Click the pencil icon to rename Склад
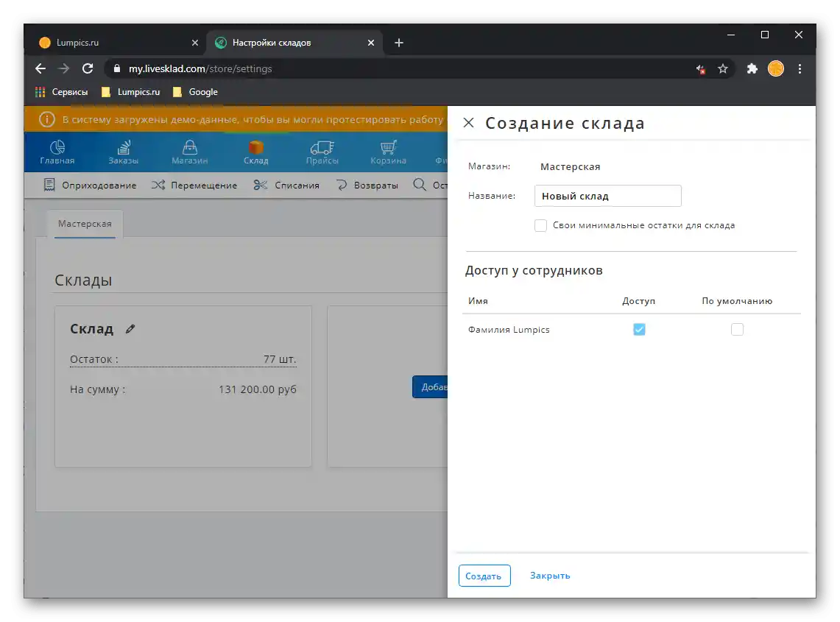840x622 pixels. 130,328
